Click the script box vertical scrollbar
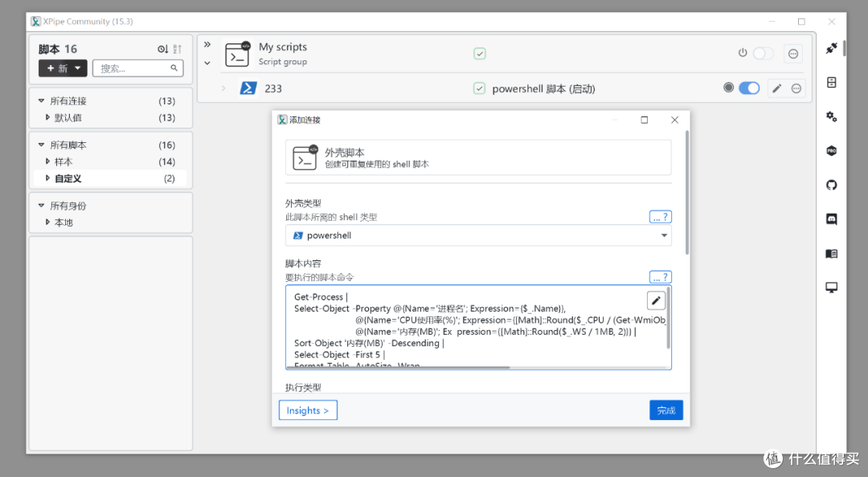868x477 pixels. [x=668, y=318]
